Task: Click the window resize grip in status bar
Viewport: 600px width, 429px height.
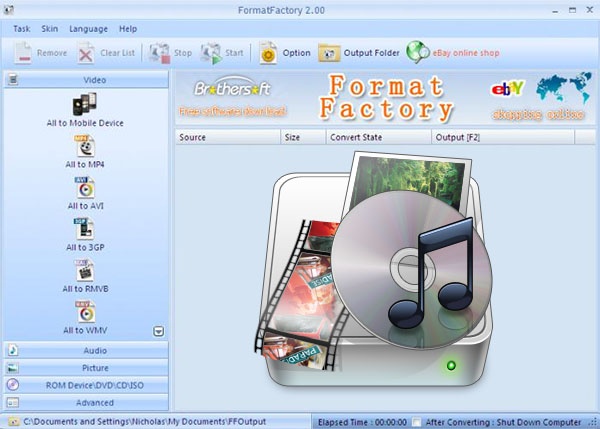Action: tap(593, 423)
